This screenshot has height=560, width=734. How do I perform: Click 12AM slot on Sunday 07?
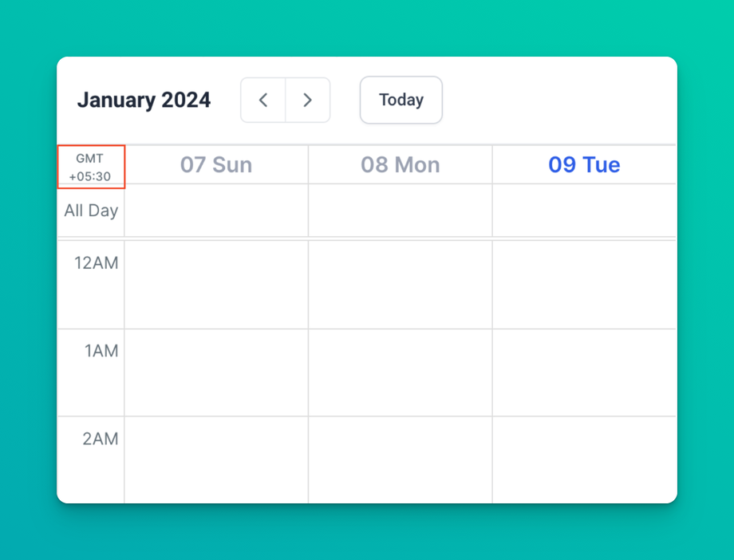216,285
